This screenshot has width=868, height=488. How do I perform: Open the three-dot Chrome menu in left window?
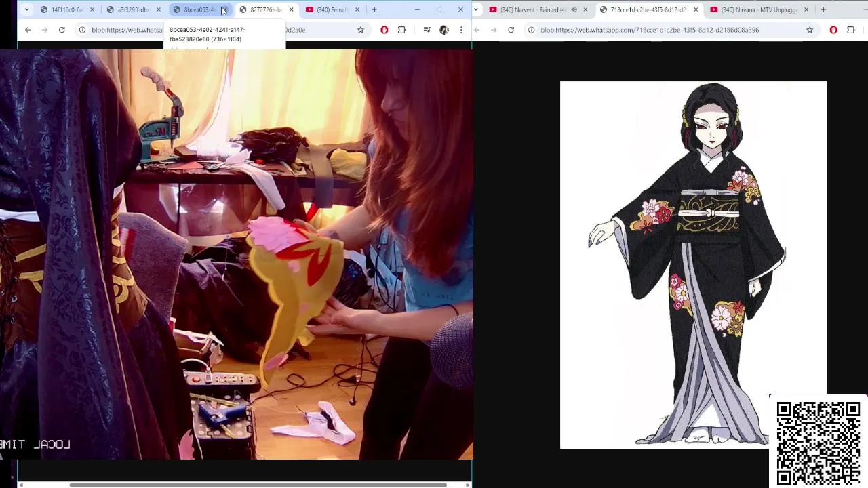coord(461,30)
